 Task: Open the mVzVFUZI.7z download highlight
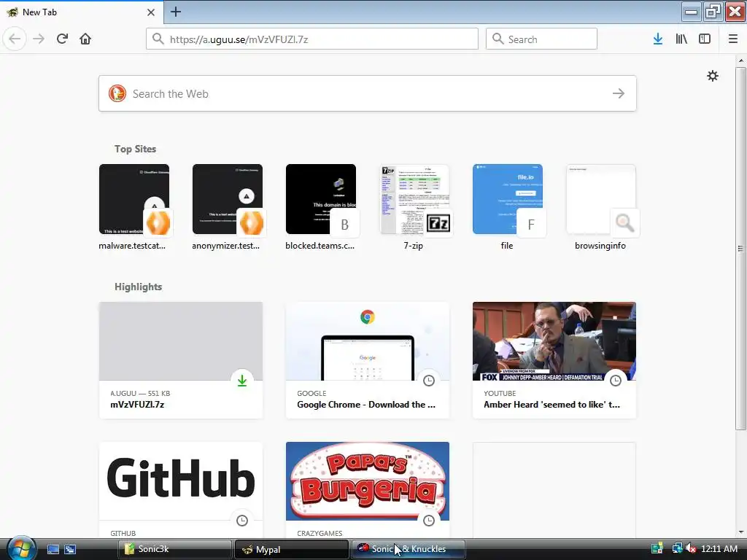[x=181, y=360]
